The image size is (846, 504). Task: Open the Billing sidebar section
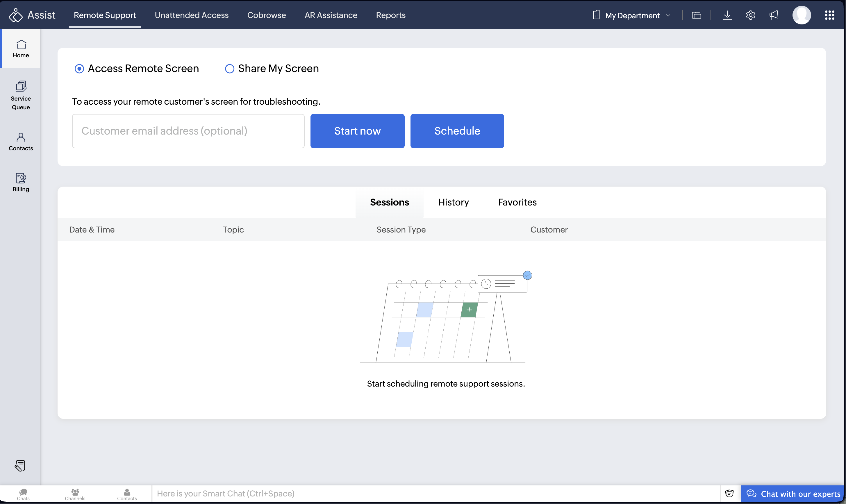pyautogui.click(x=21, y=182)
